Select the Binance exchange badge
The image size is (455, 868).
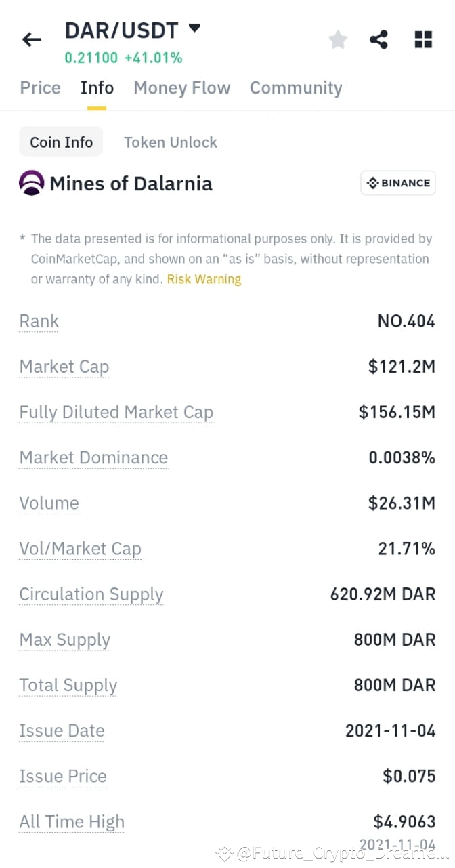click(x=397, y=183)
